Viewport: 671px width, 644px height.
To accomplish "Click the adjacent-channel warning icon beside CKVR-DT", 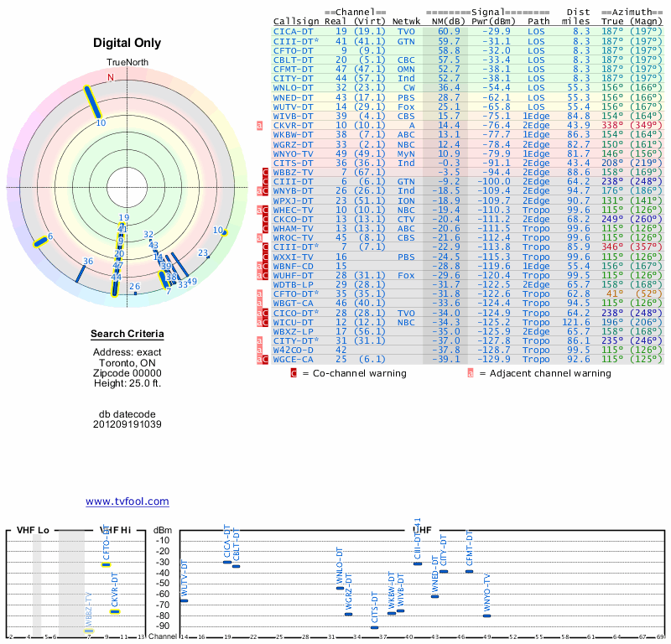I will coord(261,125).
